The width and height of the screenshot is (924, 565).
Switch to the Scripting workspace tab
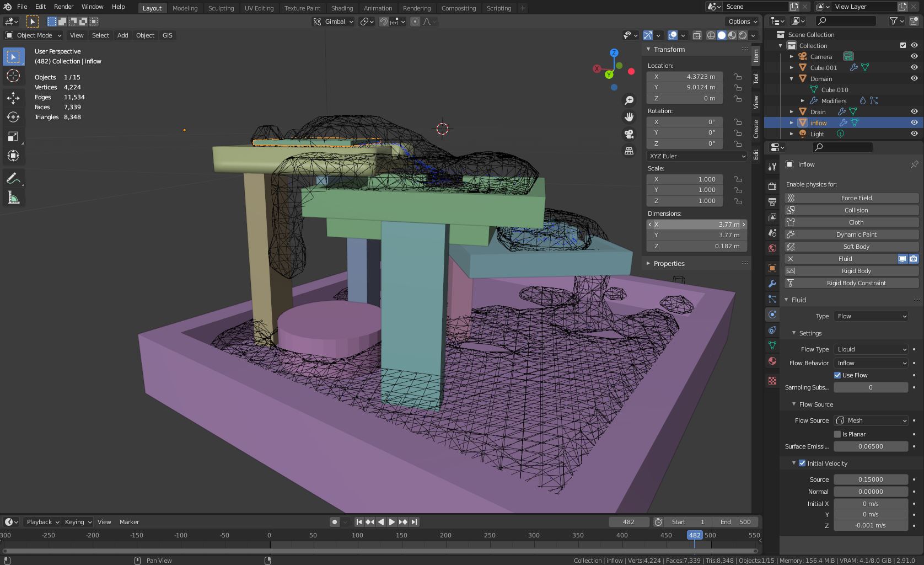pos(499,8)
